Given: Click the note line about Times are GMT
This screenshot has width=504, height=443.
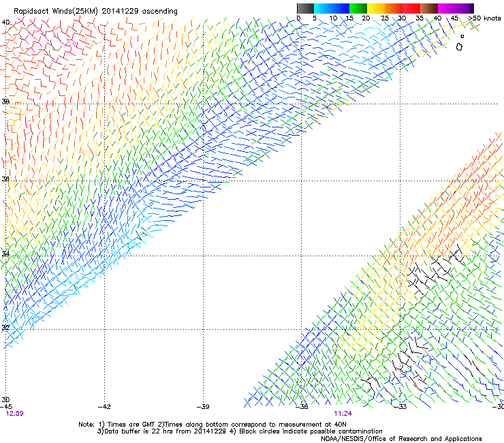Looking at the screenshot, I should [x=212, y=425].
